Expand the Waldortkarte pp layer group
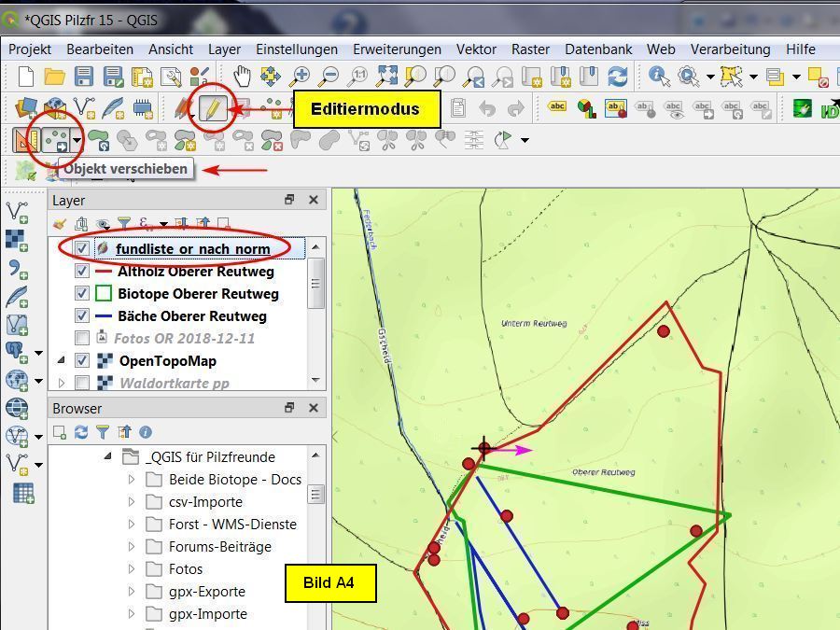 (x=62, y=383)
